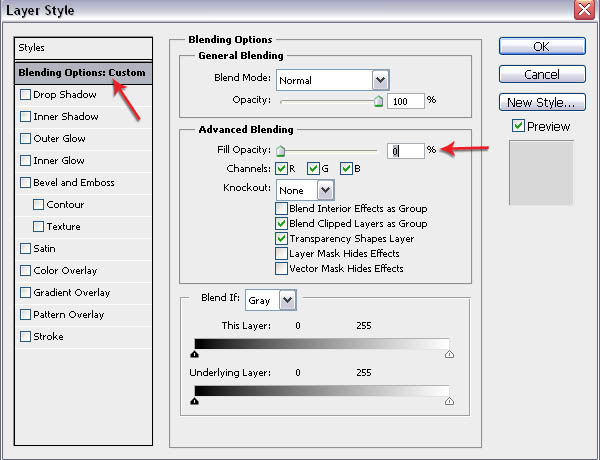The width and height of the screenshot is (600, 460).
Task: Open the Blend Mode dropdown
Action: [380, 79]
